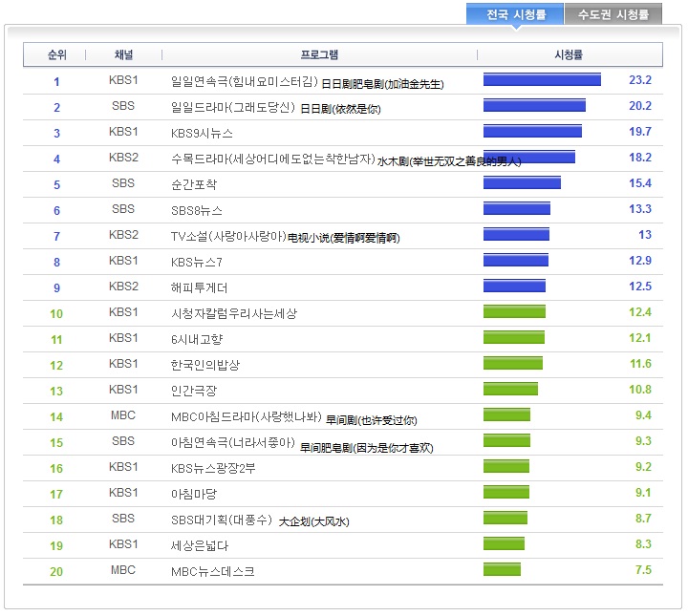Click rank number 10
The height and width of the screenshot is (616, 688).
click(56, 314)
